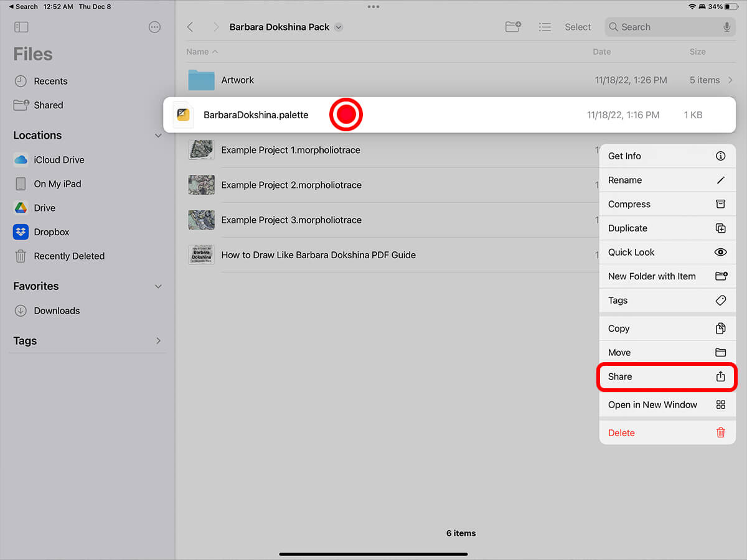Image resolution: width=747 pixels, height=560 pixels.
Task: Open the ellipsis more options menu in sidebar
Action: tap(155, 27)
